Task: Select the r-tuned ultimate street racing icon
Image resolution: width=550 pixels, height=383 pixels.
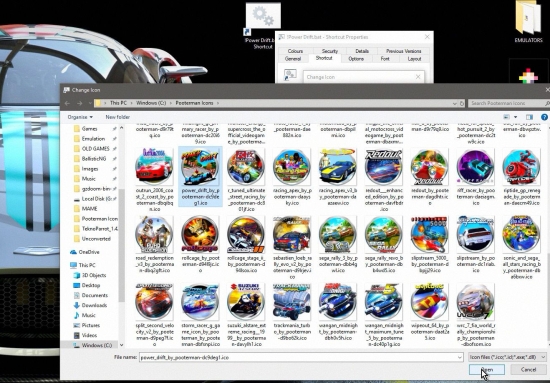Action: [x=246, y=180]
